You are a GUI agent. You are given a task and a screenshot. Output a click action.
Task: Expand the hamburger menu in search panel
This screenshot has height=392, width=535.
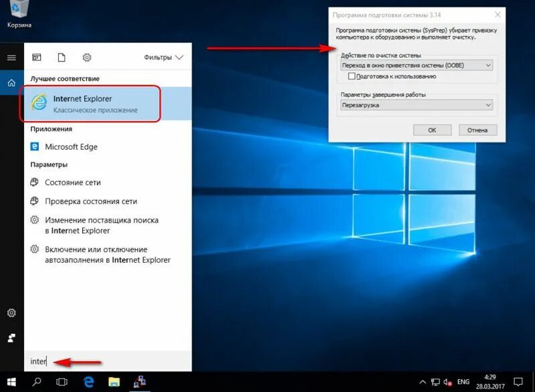coord(11,58)
